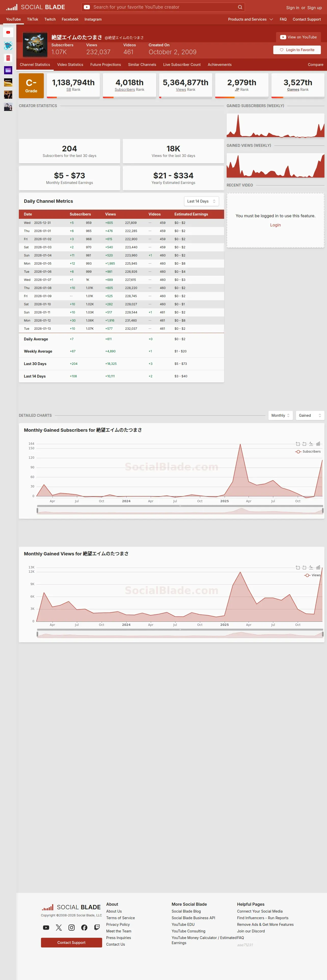327x980 pixels.
Task: Click the red footer Contact Support button
Action: point(72,942)
